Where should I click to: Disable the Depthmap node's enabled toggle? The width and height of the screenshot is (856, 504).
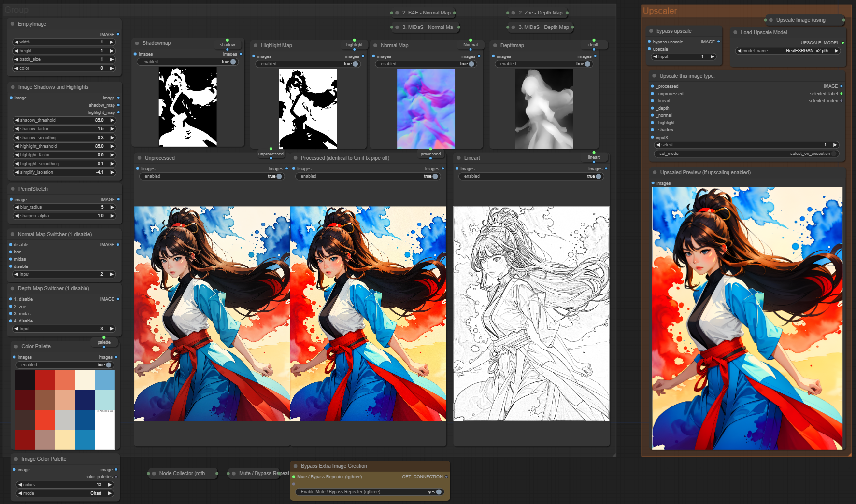(x=587, y=64)
